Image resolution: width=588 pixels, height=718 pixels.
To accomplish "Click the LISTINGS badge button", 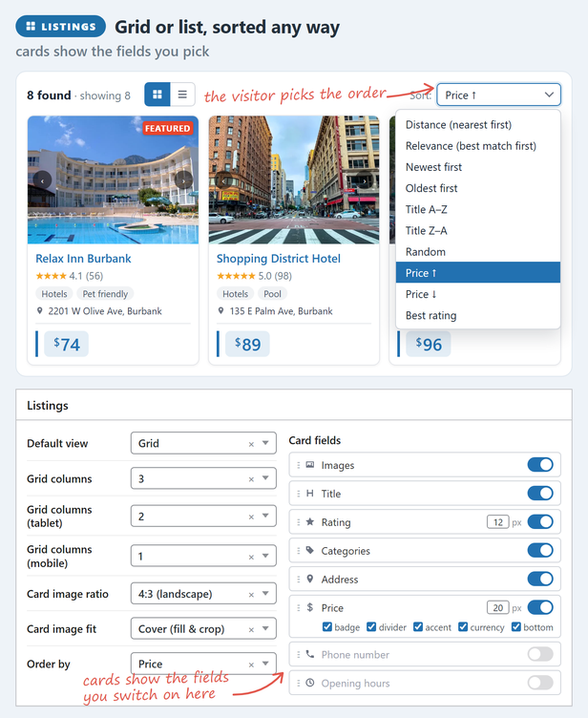I will [x=60, y=27].
